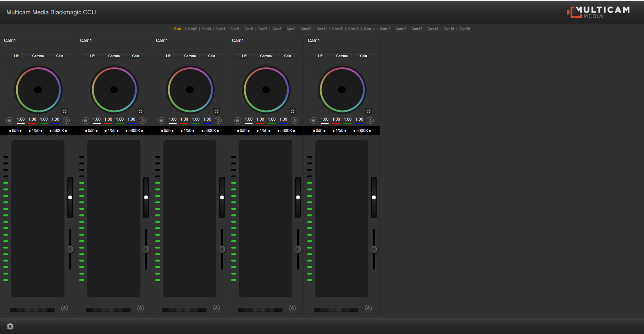This screenshot has width=644, height=334.
Task: Increase 0db gain with right arrow in fourth panel
Action: pos(249,131)
